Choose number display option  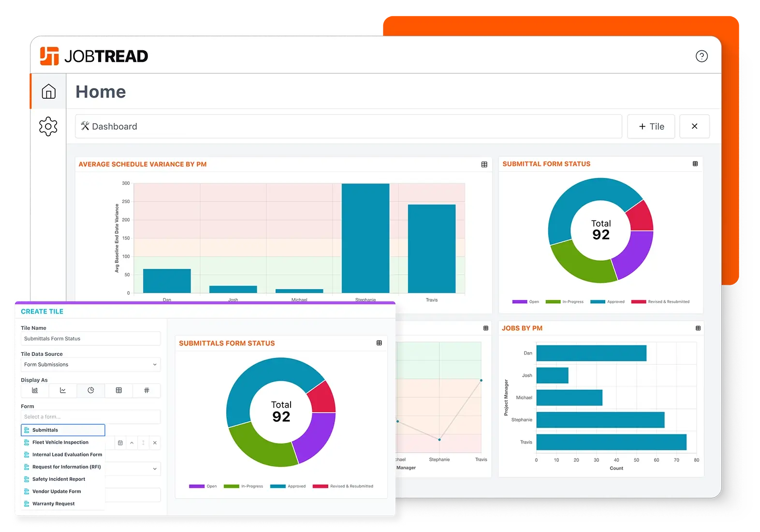146,390
